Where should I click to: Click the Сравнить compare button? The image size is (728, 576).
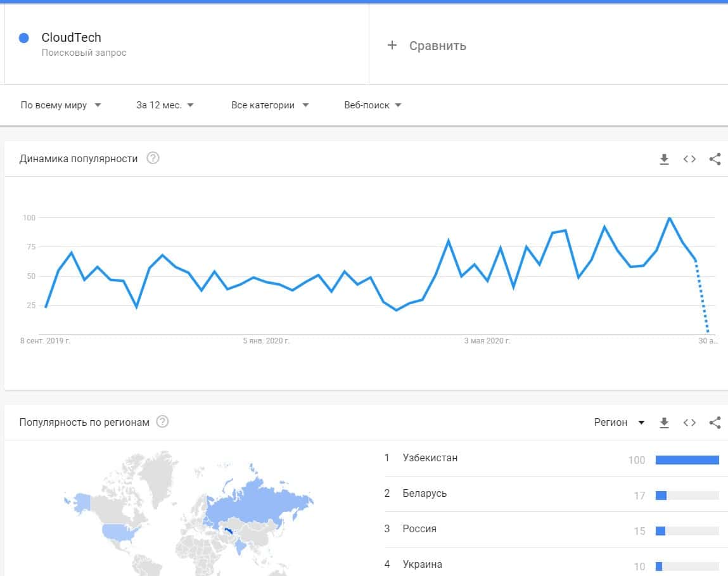pyautogui.click(x=437, y=46)
